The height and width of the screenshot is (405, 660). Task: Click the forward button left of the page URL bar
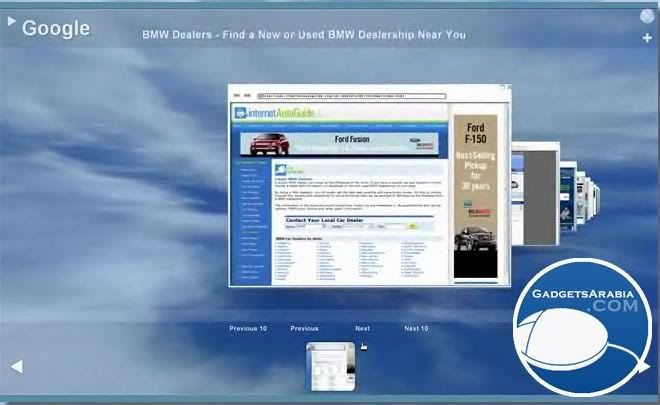tap(248, 96)
